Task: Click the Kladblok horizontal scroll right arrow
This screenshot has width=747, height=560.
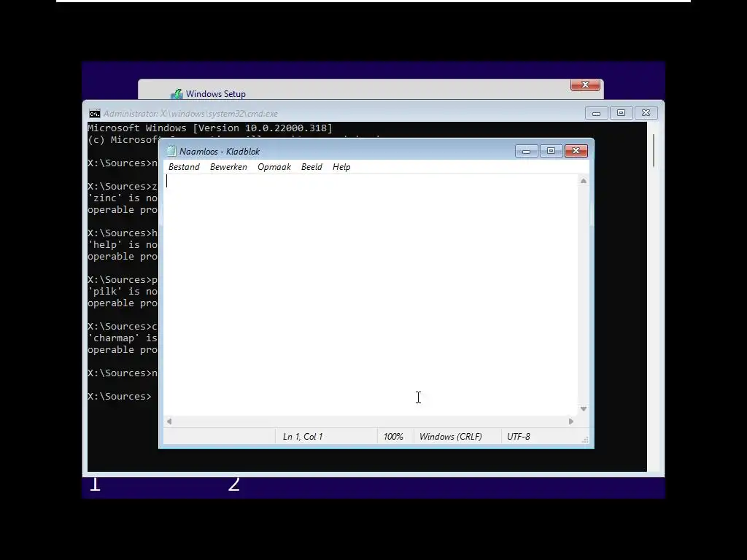Action: (x=570, y=421)
